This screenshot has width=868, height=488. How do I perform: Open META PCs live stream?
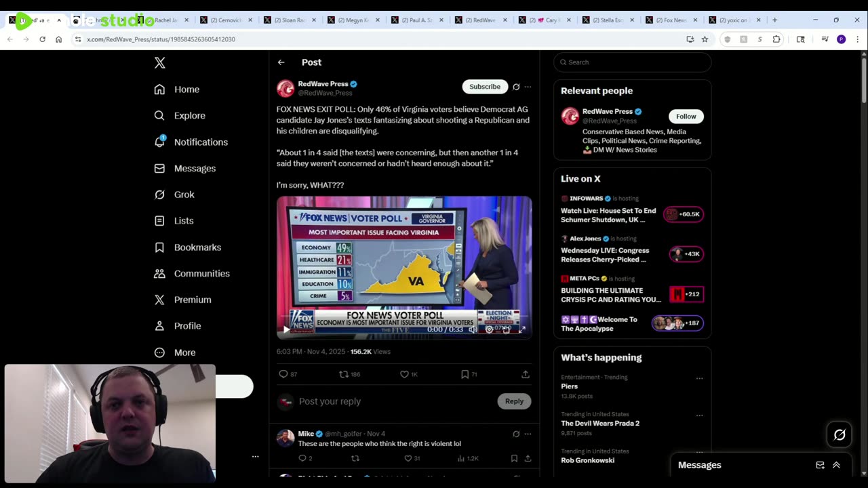point(632,289)
